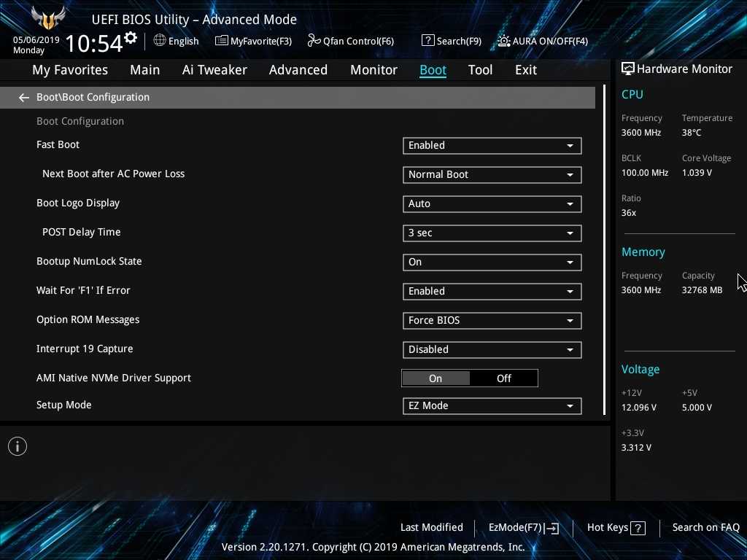Turn AMI Native NVMe Driver Support Off
This screenshot has width=747, height=560.
(503, 378)
